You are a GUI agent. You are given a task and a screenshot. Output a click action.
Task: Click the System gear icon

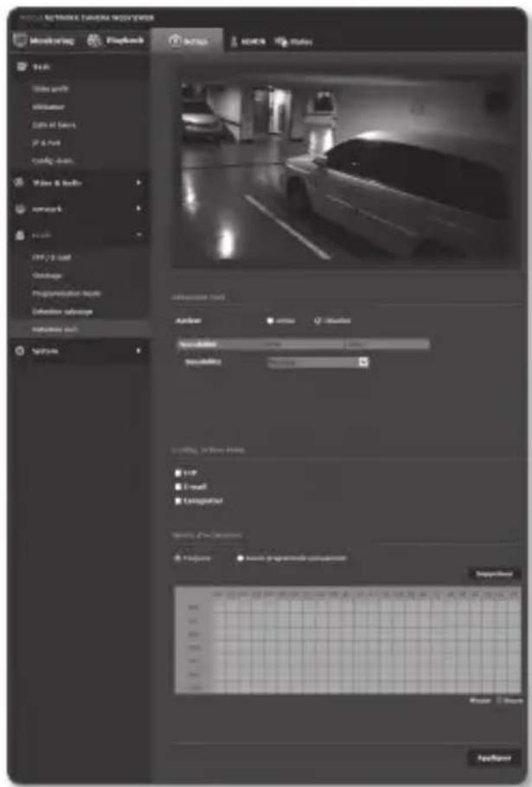pyautogui.click(x=20, y=351)
